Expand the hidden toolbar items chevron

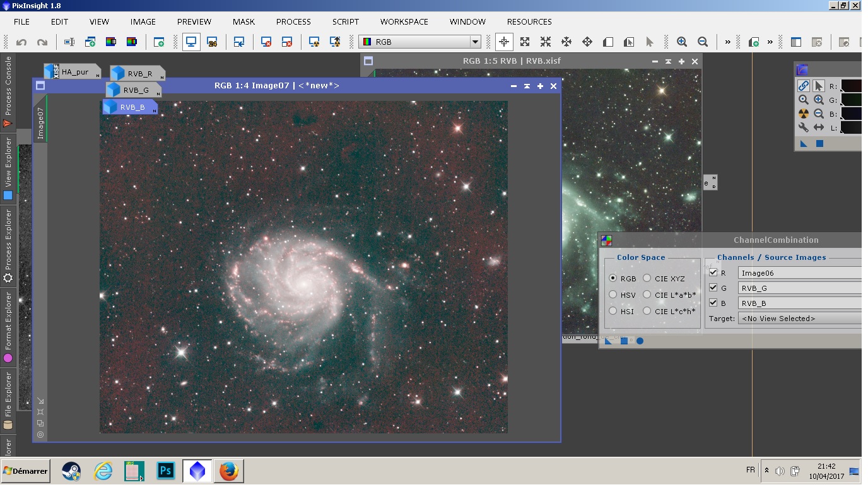coord(727,42)
